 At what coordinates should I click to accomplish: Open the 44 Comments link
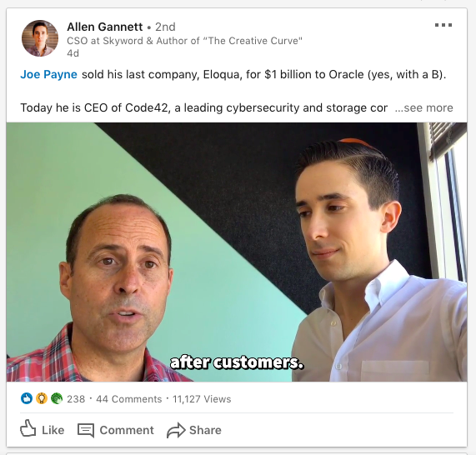(x=129, y=399)
